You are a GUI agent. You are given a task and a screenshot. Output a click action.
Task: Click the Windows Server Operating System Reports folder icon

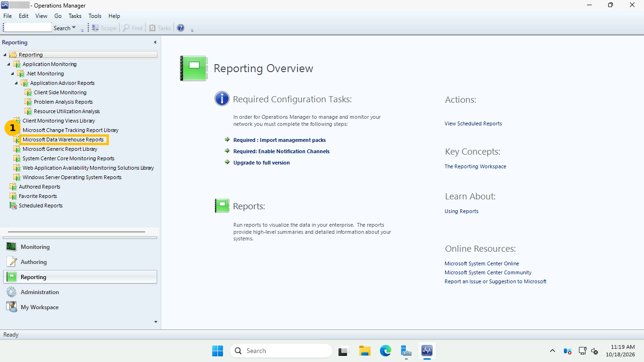17,177
